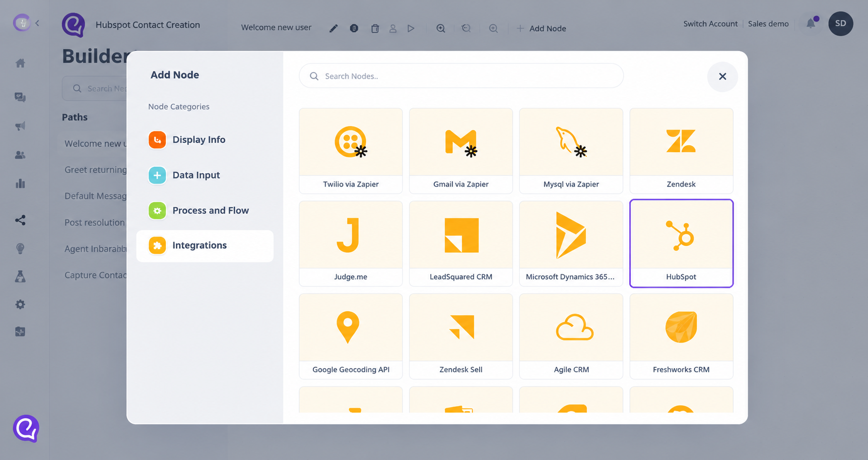Collapse the sidebar with the back chevron
Viewport: 868px width, 460px height.
37,23
